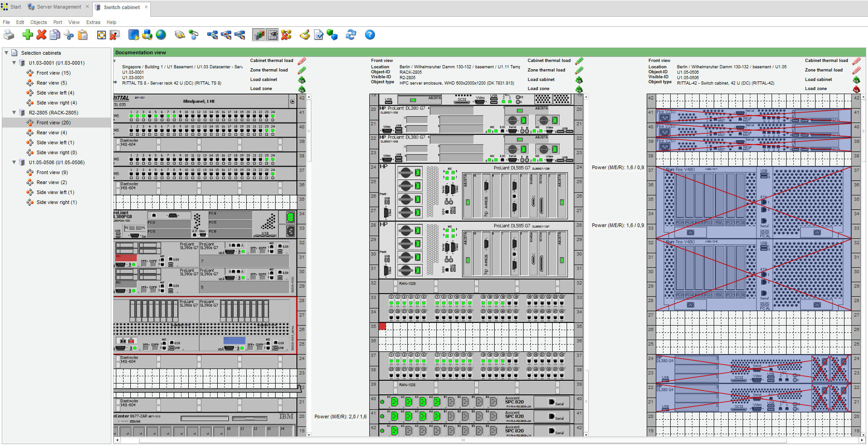Select Side view left (1) under U1.05-0506
The height and width of the screenshot is (445, 868).
tap(55, 192)
